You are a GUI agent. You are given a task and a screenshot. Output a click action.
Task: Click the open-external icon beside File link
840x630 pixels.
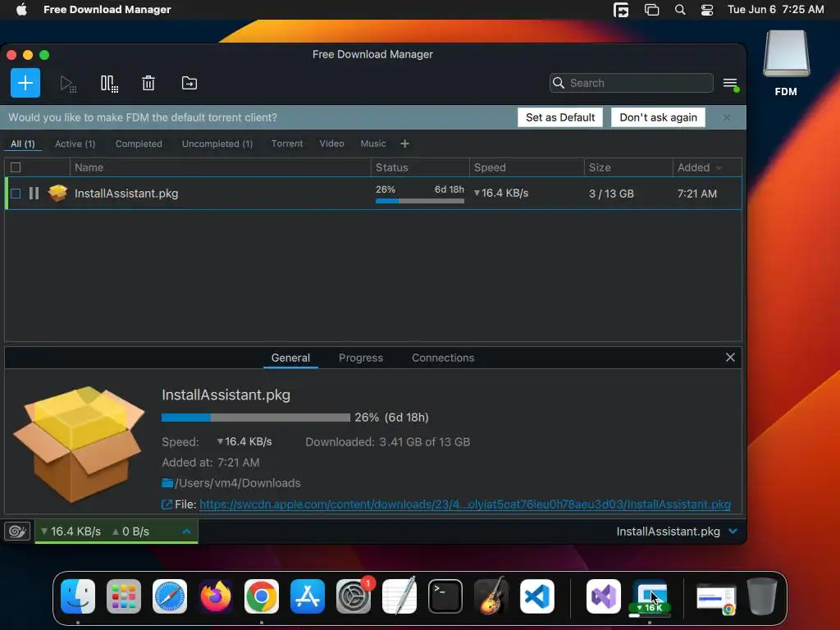coord(167,504)
